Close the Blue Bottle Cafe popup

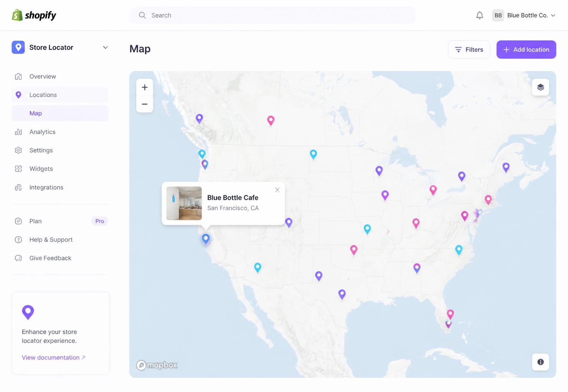[277, 190]
